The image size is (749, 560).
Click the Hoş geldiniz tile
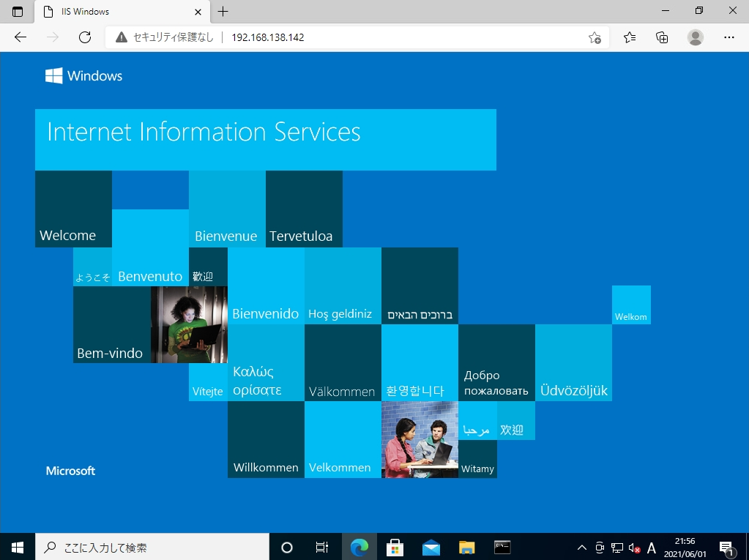coord(343,286)
